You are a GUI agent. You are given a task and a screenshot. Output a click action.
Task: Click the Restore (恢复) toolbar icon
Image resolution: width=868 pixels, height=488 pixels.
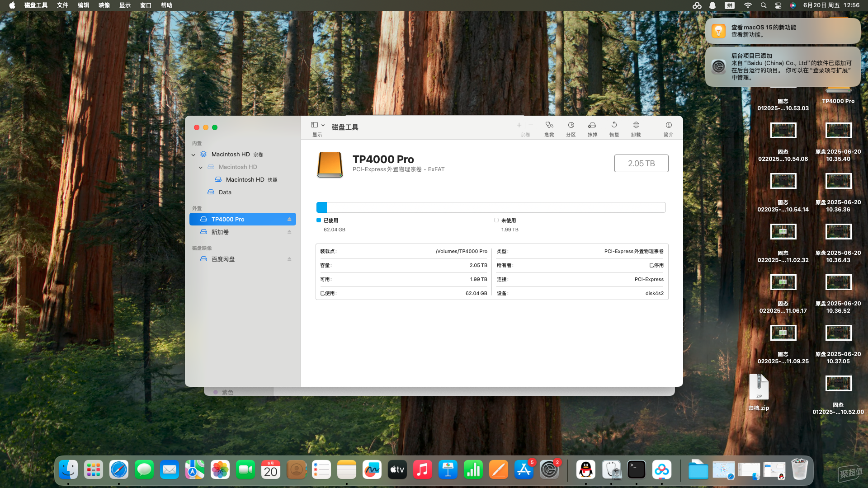[614, 125]
